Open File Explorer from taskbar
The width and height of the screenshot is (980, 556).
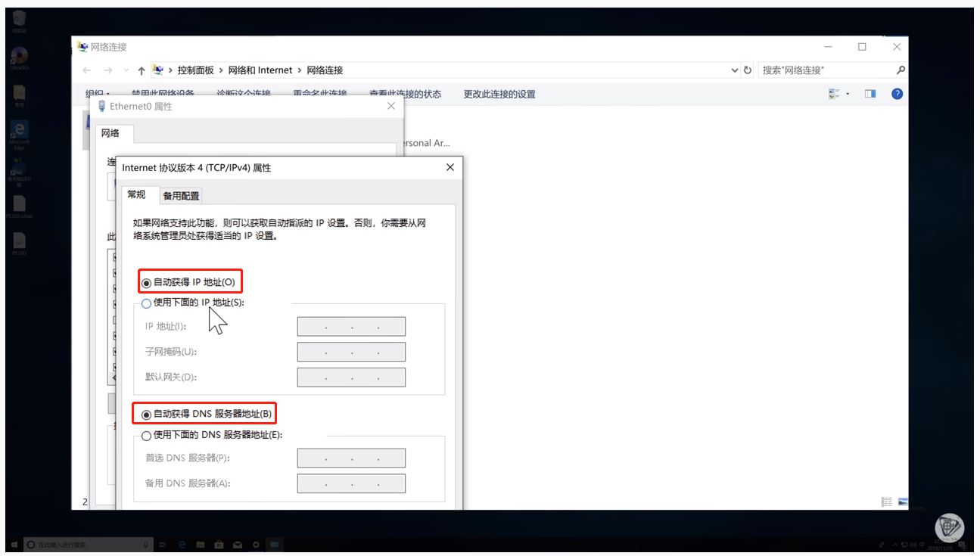(x=201, y=544)
